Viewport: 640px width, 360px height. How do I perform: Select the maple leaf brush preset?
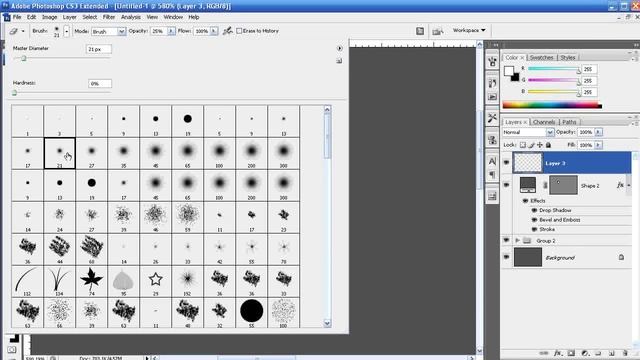click(91, 282)
